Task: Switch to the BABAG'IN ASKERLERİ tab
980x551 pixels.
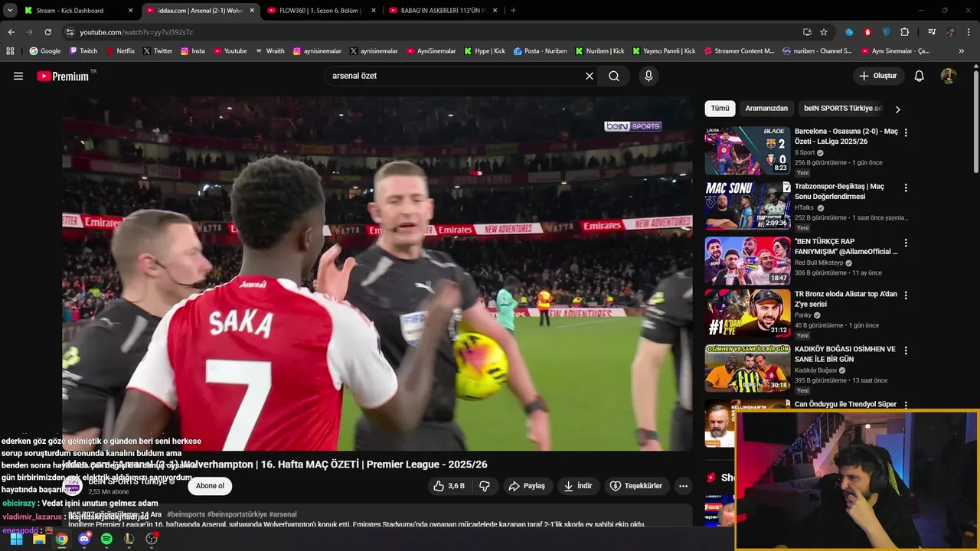Action: [x=443, y=11]
